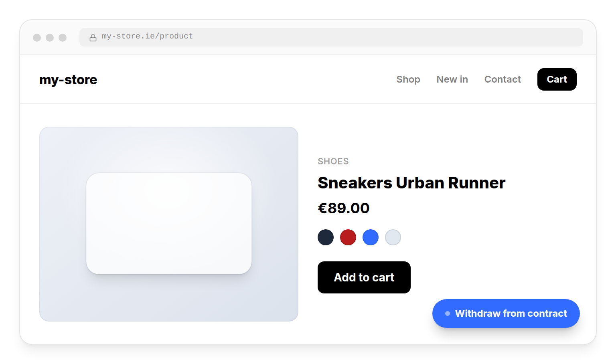Click the product image thumbnail

point(169,224)
